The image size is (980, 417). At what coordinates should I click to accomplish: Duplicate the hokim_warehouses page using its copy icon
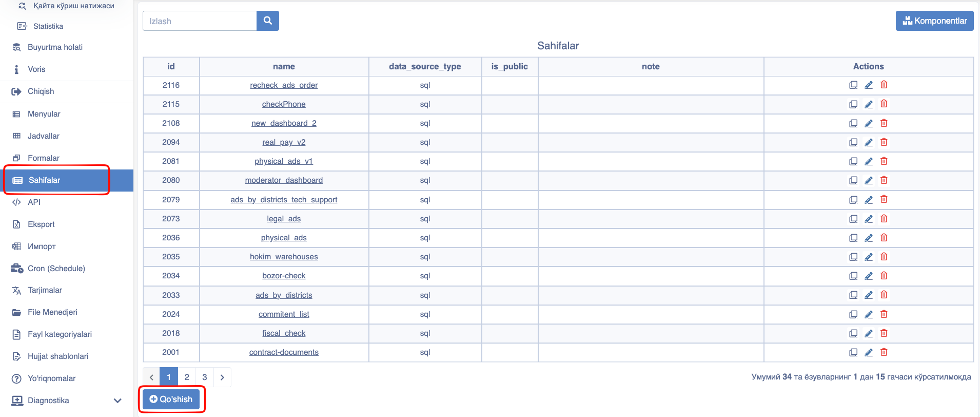(853, 257)
